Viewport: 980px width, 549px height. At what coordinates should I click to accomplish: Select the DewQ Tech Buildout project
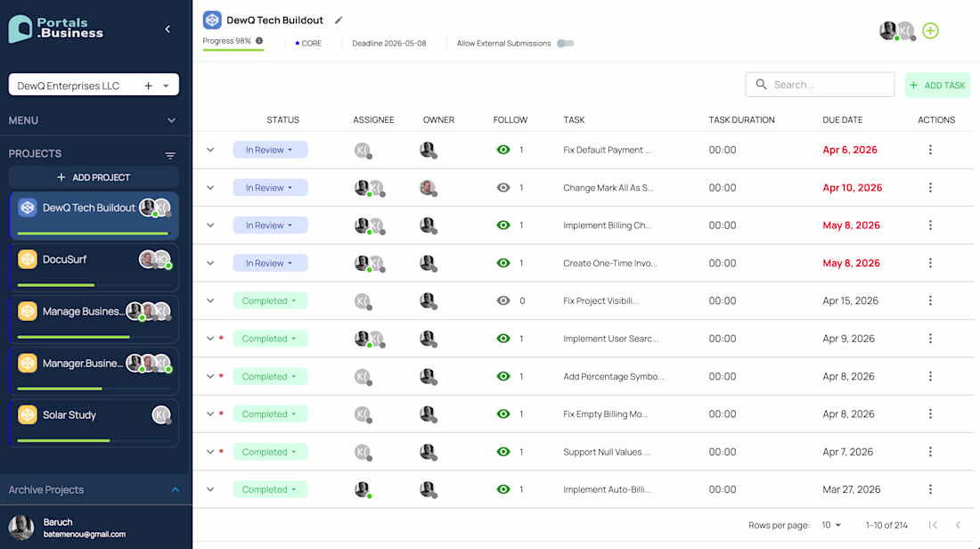tap(94, 216)
